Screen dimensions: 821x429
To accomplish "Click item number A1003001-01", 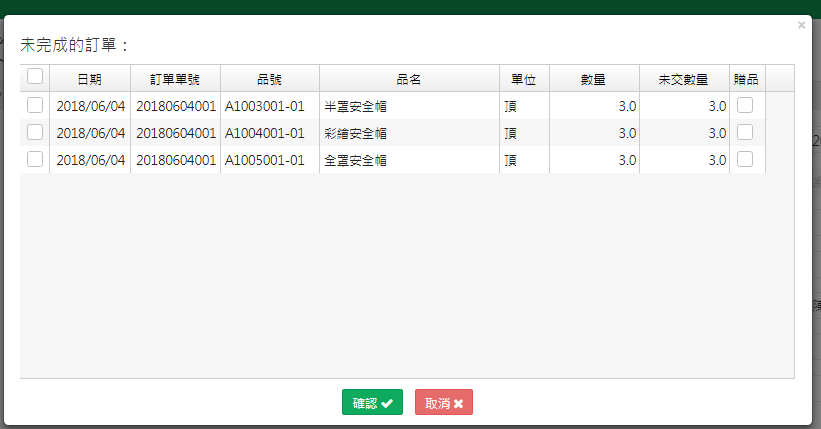I will tap(265, 106).
